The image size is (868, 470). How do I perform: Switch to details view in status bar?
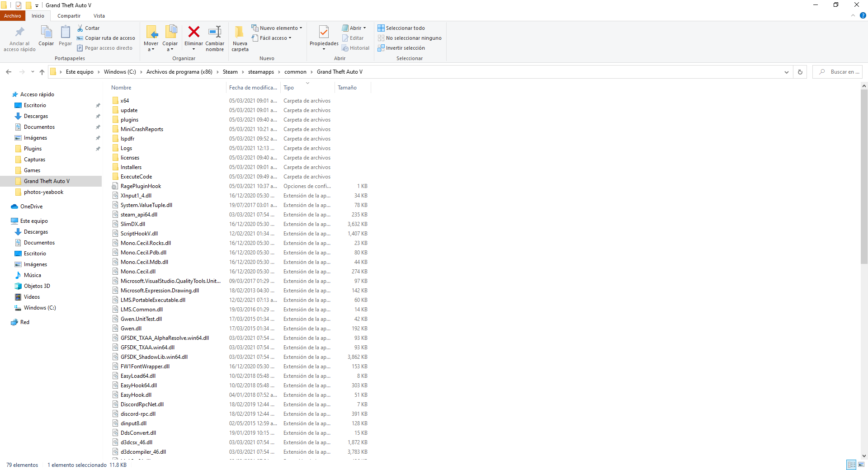coord(851,465)
